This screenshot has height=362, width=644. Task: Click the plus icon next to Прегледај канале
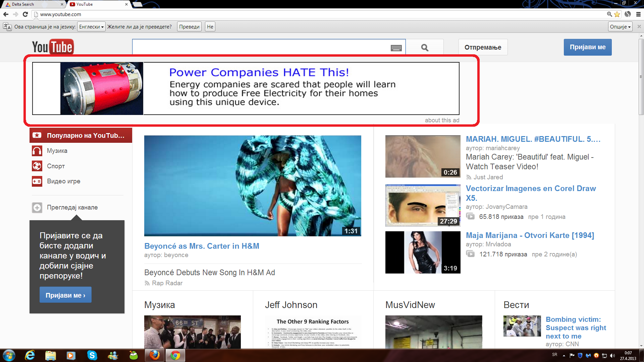click(37, 207)
